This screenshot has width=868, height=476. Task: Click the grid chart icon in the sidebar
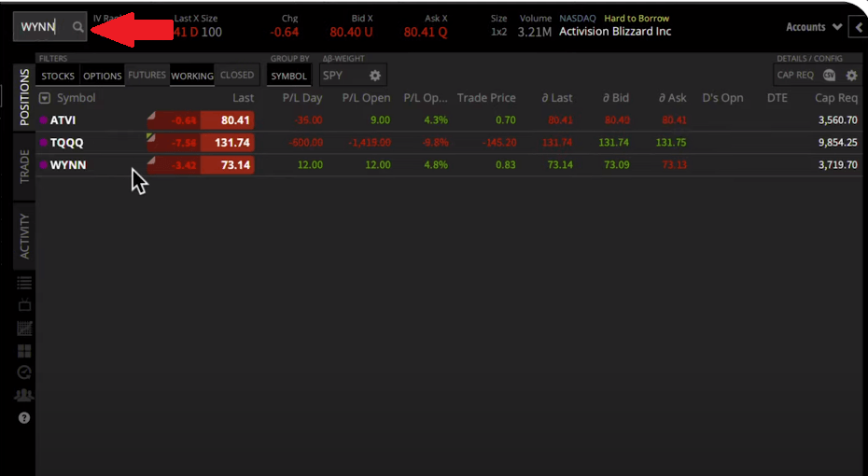coord(24,329)
